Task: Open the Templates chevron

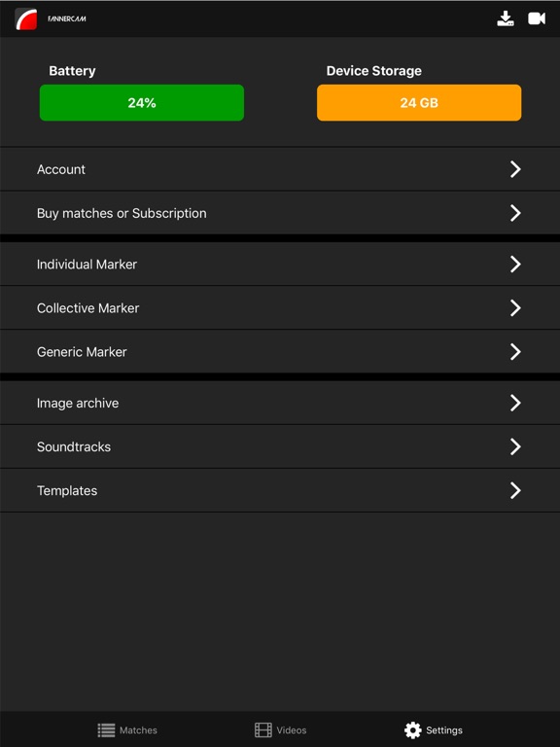Action: pyautogui.click(x=515, y=490)
